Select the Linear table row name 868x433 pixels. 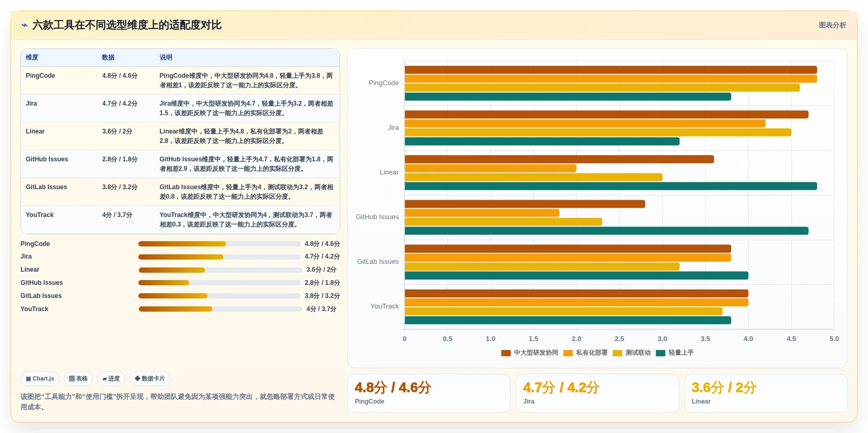point(35,131)
